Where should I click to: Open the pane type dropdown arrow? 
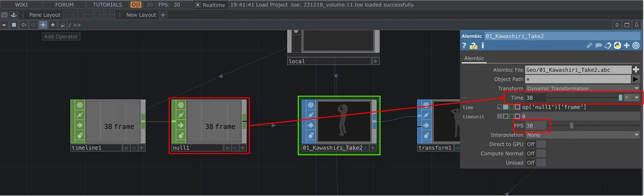[5, 25]
